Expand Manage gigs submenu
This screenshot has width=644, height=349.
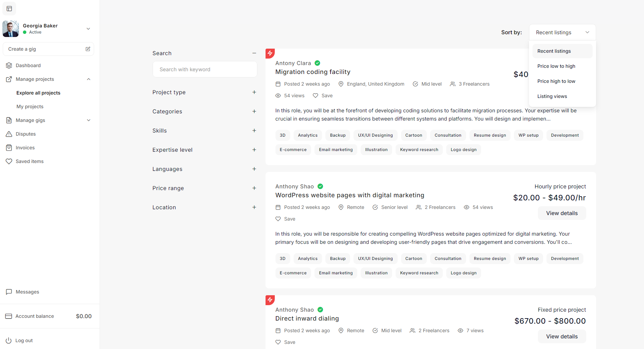[89, 120]
